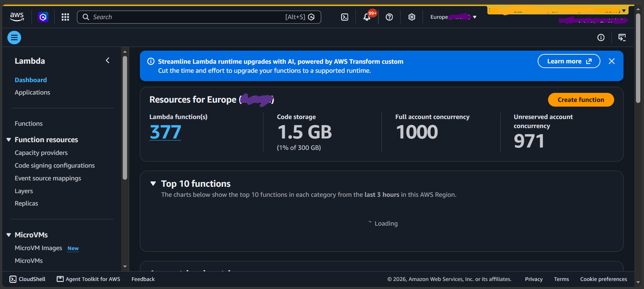Image resolution: width=644 pixels, height=289 pixels.
Task: Open the services grid menu
Action: point(65,17)
